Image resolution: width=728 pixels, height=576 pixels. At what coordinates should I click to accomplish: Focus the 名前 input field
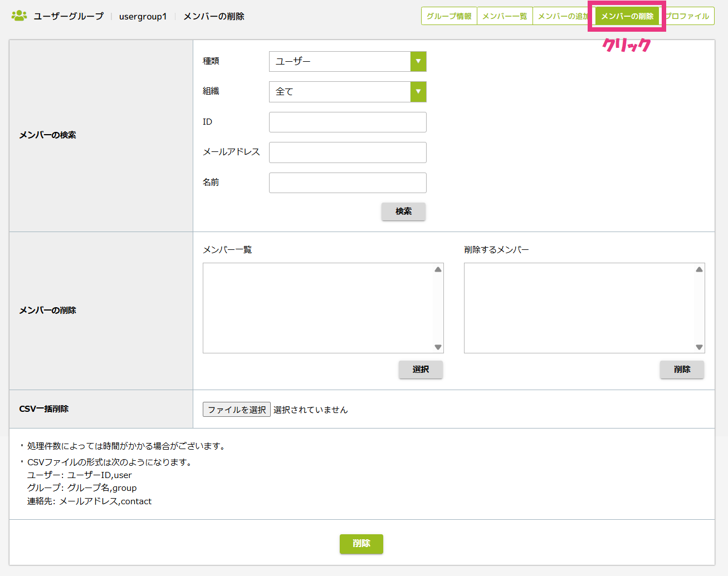pyautogui.click(x=348, y=183)
